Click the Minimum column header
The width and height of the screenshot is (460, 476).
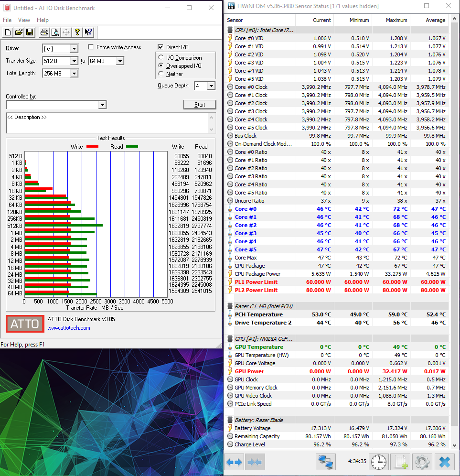point(353,20)
